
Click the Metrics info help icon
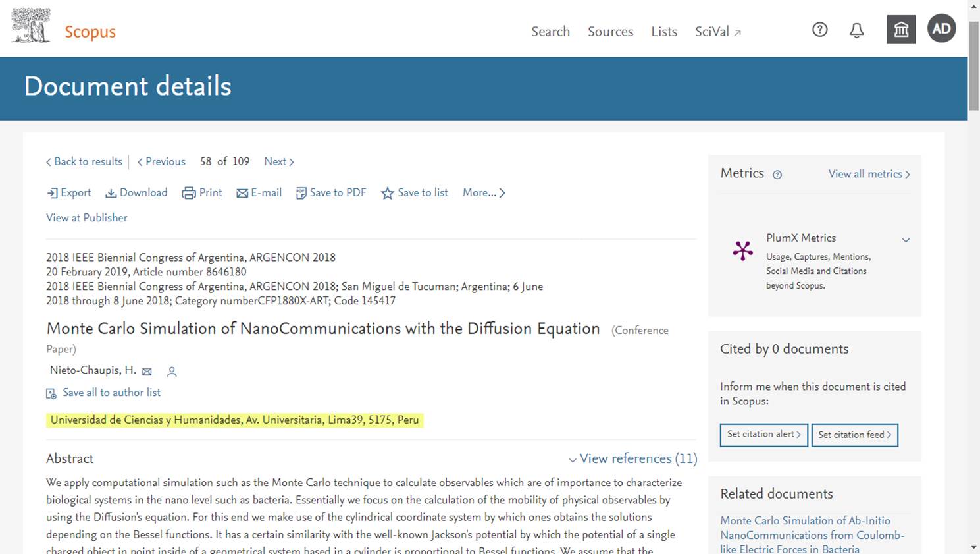(x=777, y=175)
